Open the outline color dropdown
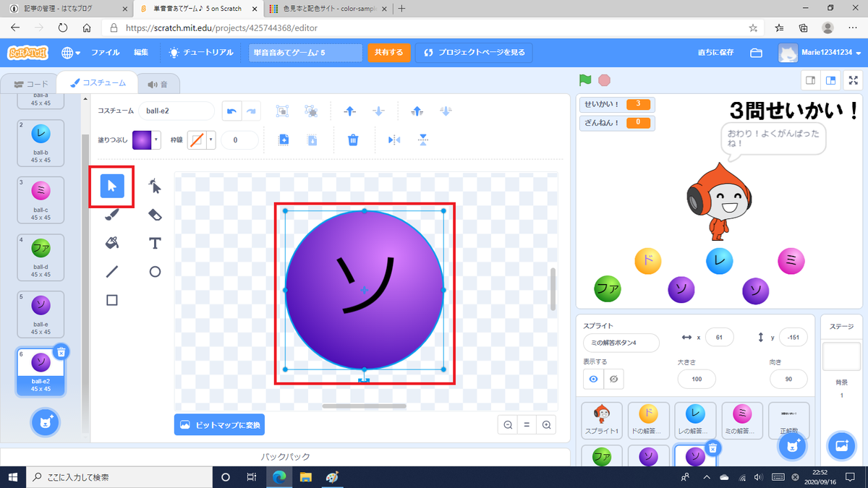The width and height of the screenshot is (868, 488). pos(202,140)
